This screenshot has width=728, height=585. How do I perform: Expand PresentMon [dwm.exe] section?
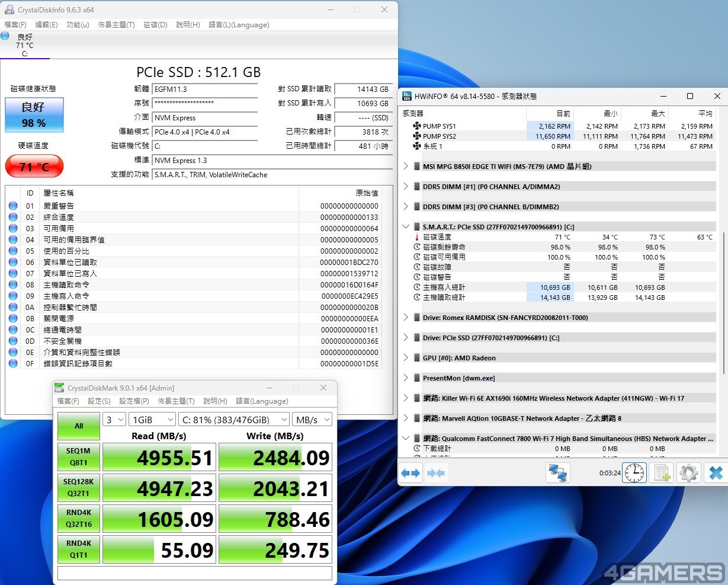[x=406, y=378]
